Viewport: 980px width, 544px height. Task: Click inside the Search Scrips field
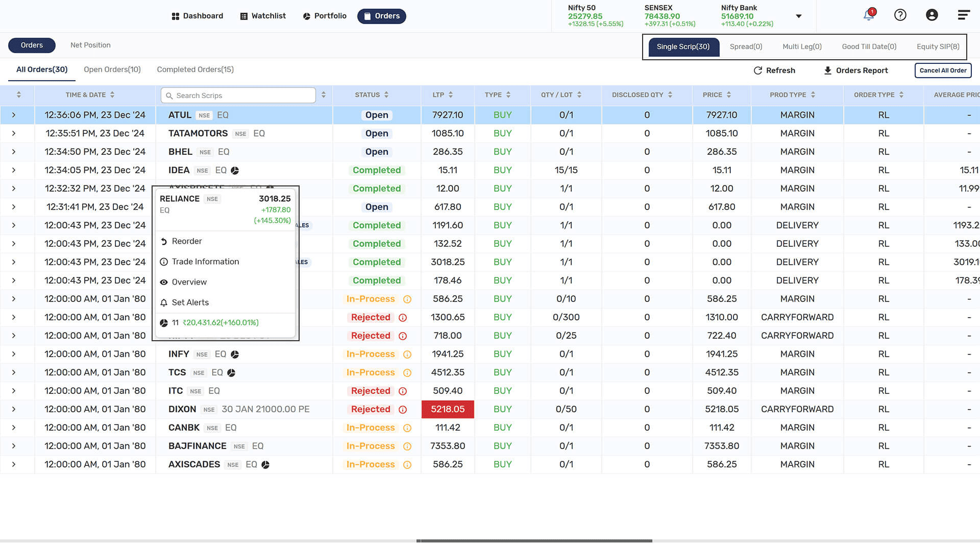point(238,96)
